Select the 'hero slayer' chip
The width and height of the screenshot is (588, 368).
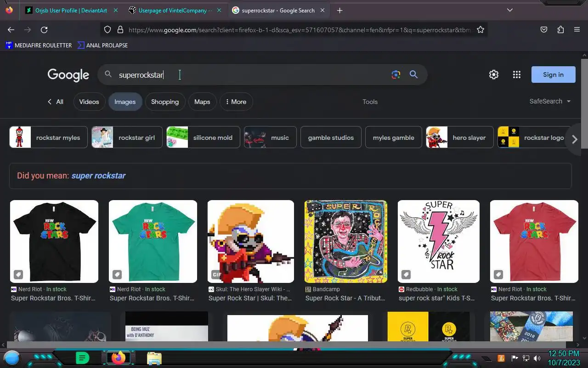coord(459,137)
